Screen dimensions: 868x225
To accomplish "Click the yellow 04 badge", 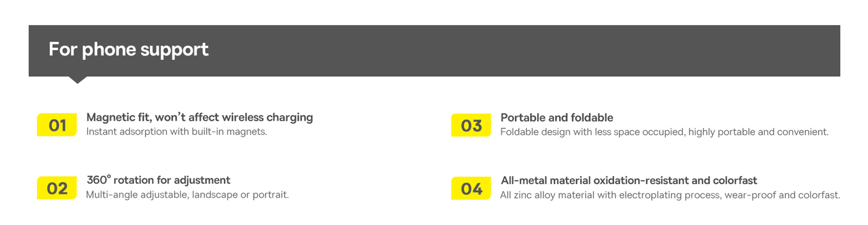I will point(471,188).
